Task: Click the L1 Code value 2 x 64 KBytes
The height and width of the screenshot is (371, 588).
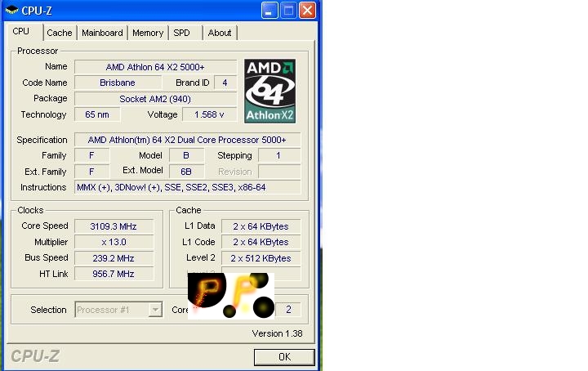Action: click(x=261, y=243)
